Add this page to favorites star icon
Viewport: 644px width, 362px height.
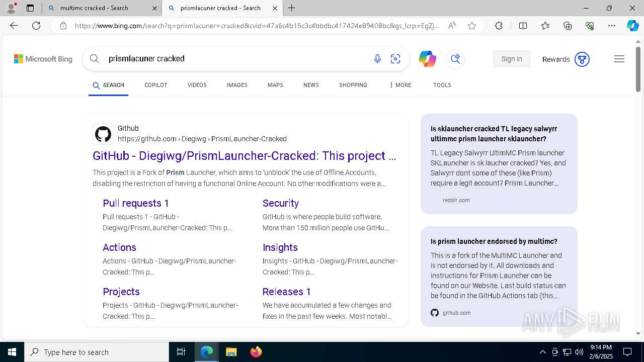[x=472, y=26]
